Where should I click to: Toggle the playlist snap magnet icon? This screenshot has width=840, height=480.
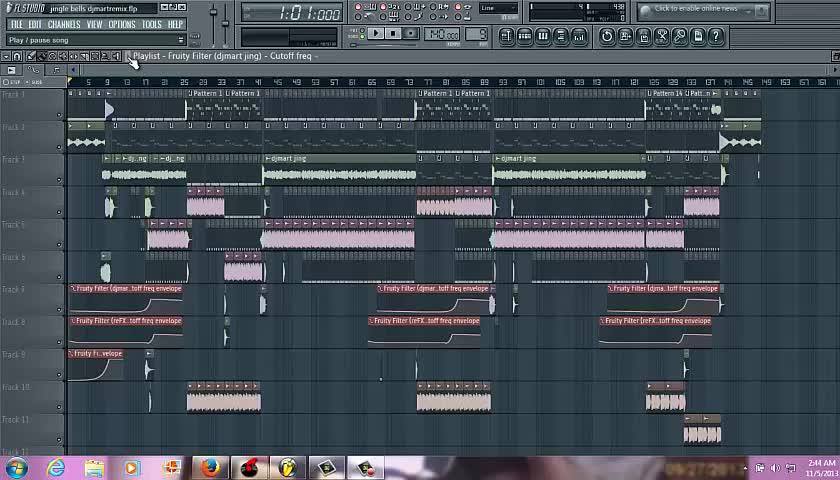point(17,56)
